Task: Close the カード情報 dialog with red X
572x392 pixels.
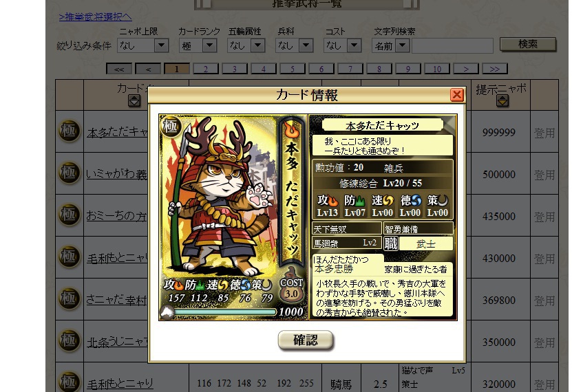Action: point(457,95)
